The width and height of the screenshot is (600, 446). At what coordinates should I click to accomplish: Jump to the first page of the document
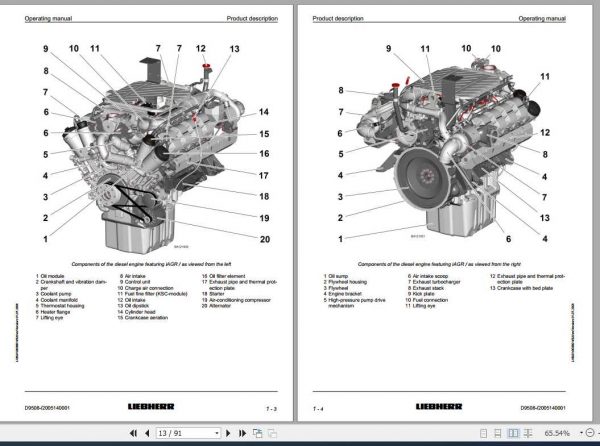133,433
